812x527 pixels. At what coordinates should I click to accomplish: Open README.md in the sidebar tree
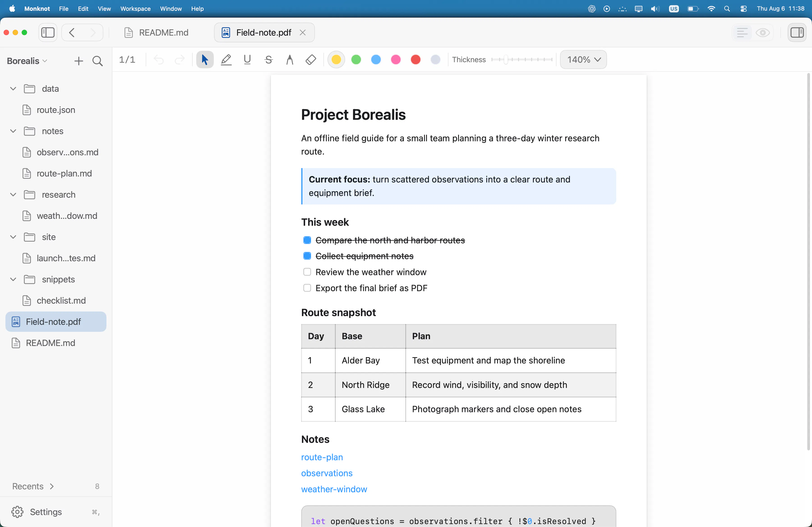pyautogui.click(x=56, y=343)
